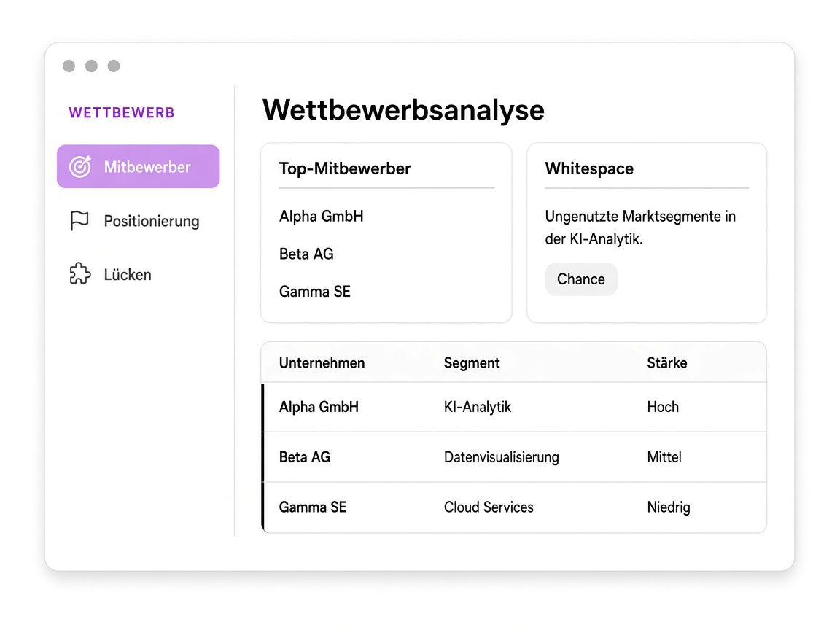Click the Whitespace card heading
This screenshot has height=630, width=840.
click(588, 168)
